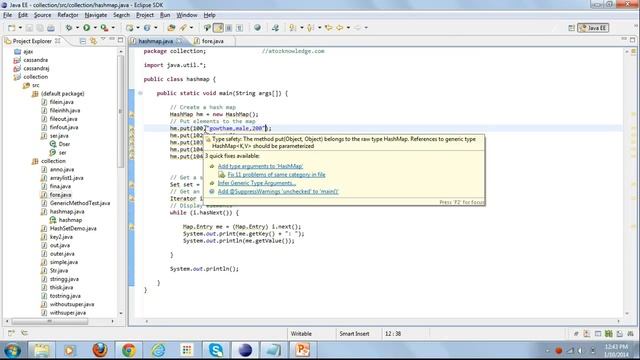The width and height of the screenshot is (640, 360).
Task: Select the (default package) node
Action: tap(62, 94)
